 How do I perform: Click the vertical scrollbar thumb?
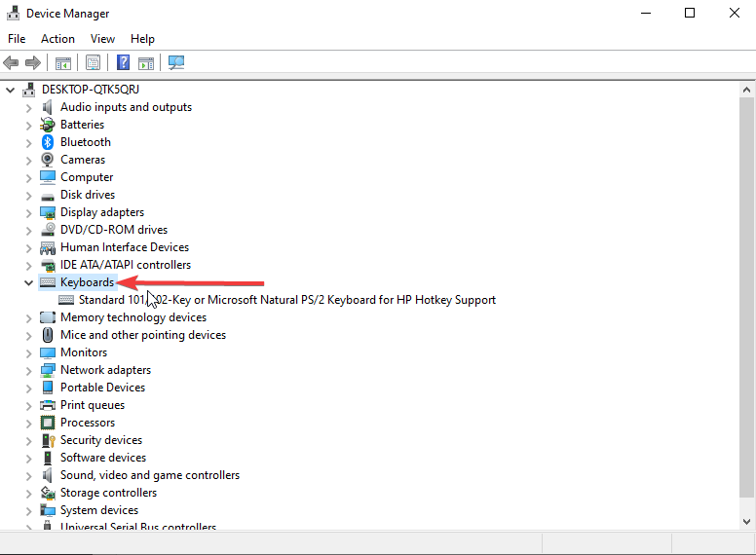746,297
